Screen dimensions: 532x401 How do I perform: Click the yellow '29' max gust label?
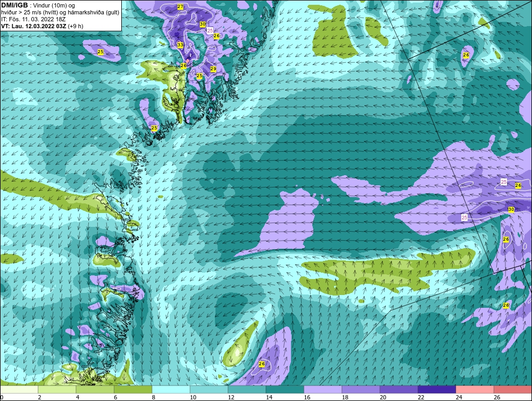point(213,69)
